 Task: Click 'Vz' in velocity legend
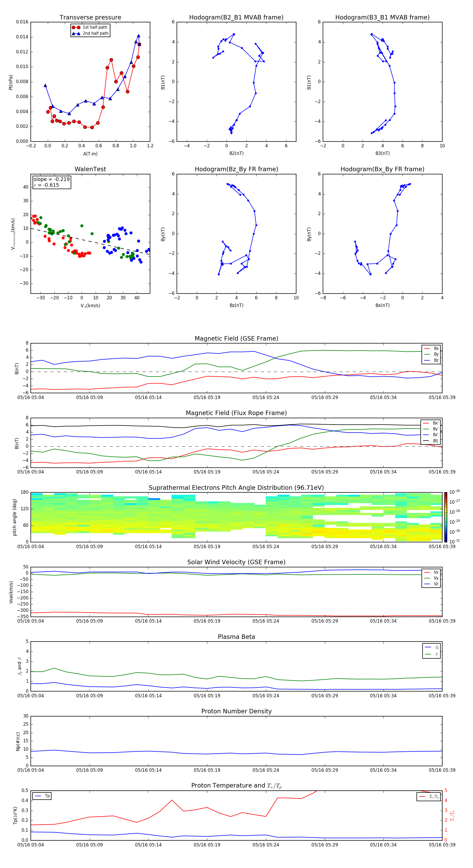click(436, 584)
